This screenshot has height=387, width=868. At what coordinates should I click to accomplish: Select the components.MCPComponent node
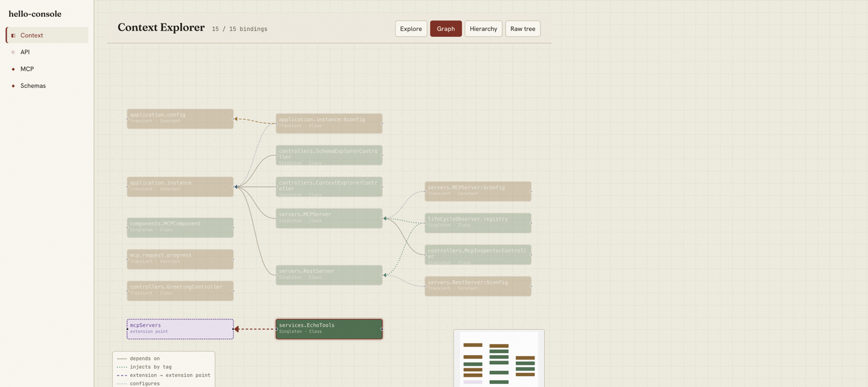tap(180, 228)
